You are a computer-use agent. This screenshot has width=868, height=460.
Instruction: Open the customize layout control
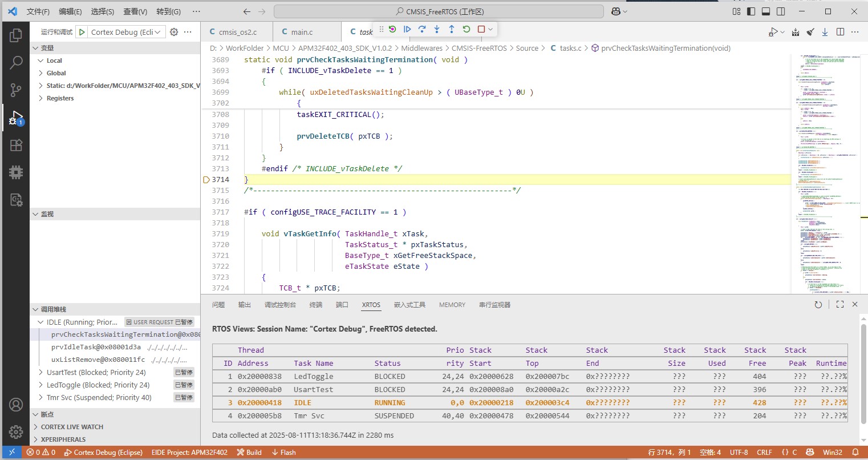pos(736,11)
